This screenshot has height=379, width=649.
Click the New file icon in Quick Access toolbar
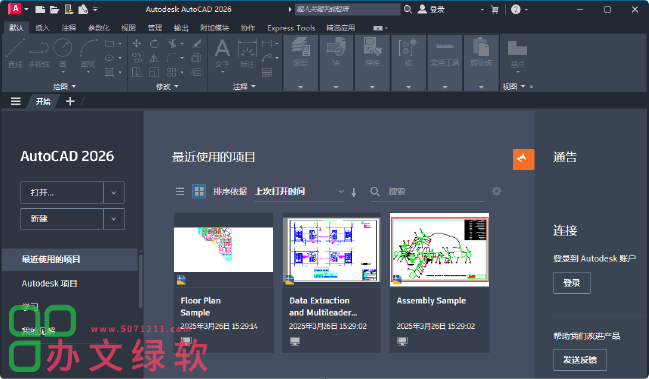point(40,9)
